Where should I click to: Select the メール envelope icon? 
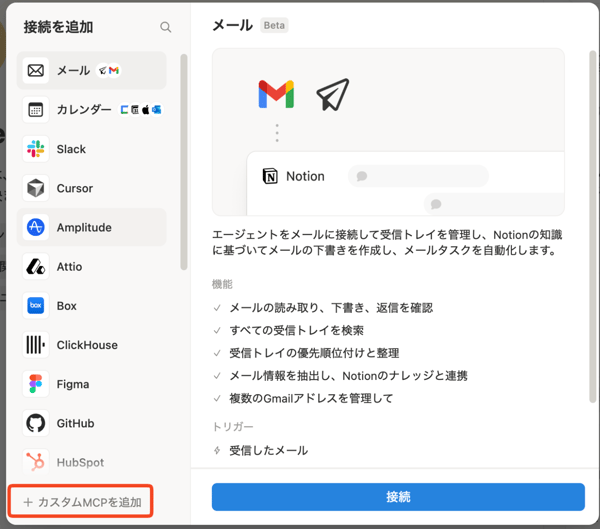tap(36, 70)
